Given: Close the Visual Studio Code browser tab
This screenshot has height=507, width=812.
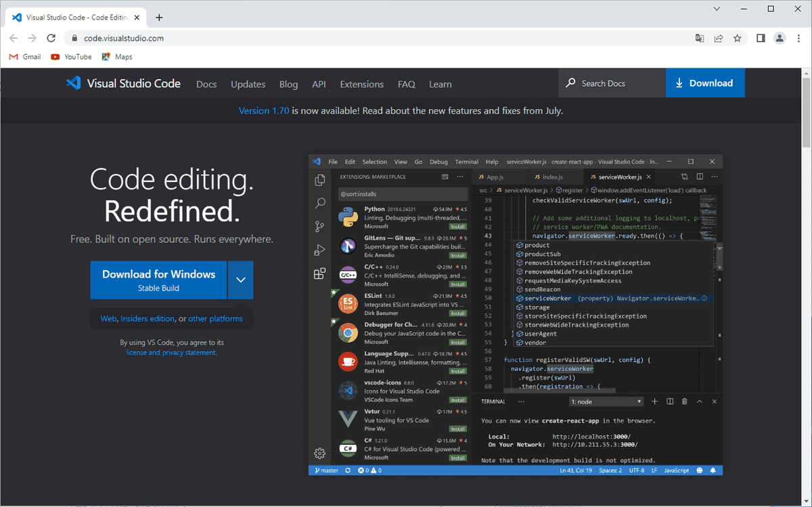Looking at the screenshot, I should (135, 18).
